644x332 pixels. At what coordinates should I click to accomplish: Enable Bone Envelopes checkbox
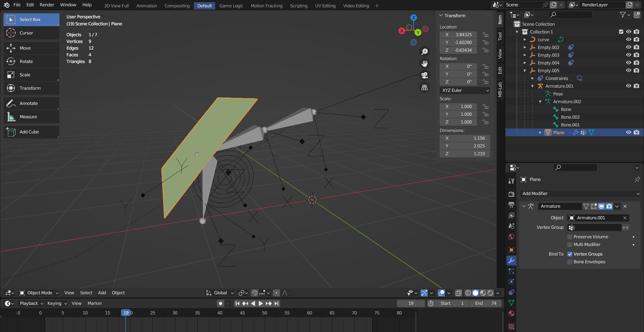(570, 262)
